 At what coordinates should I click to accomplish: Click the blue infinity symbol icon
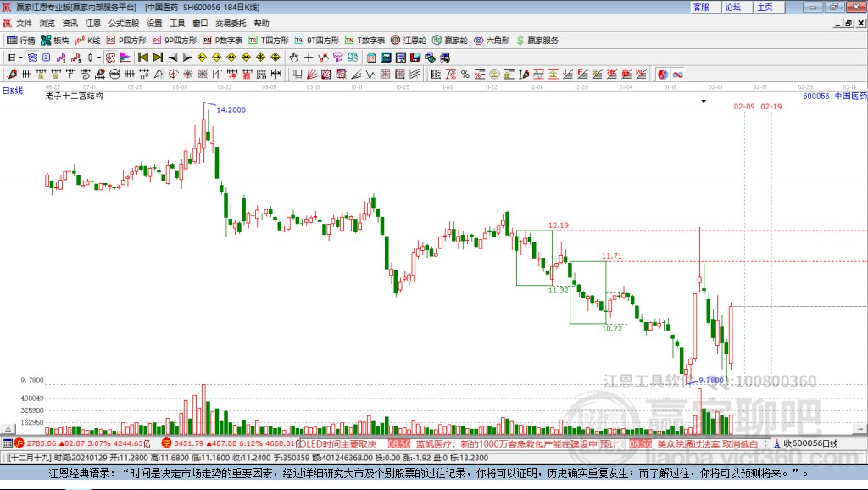point(677,74)
